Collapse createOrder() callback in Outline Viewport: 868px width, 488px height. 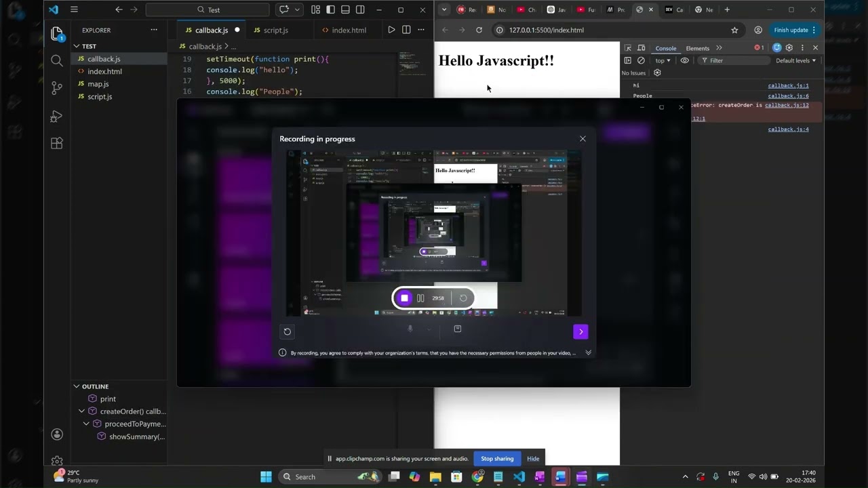82,411
